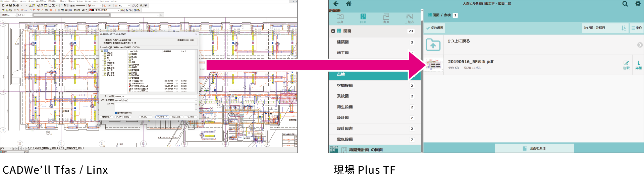Select the 設計図 folder in sidebar
This screenshot has width=644, height=174.
pos(375,118)
